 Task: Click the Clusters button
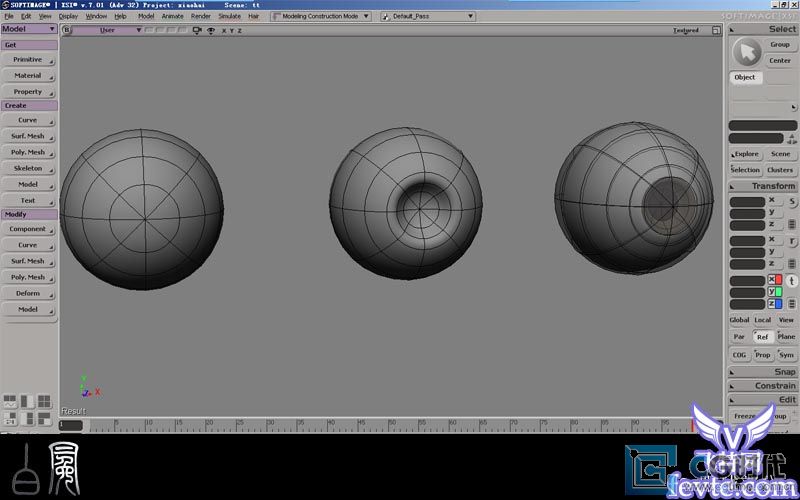tap(780, 170)
